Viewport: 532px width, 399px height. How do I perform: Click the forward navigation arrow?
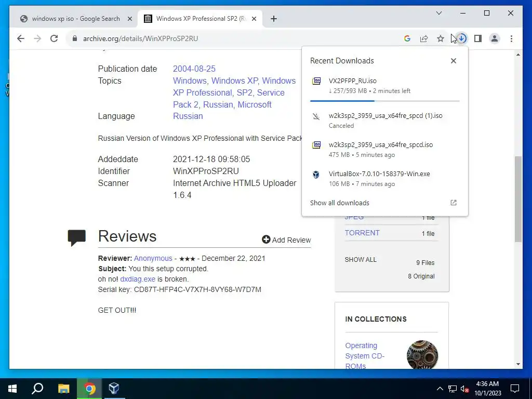point(37,38)
